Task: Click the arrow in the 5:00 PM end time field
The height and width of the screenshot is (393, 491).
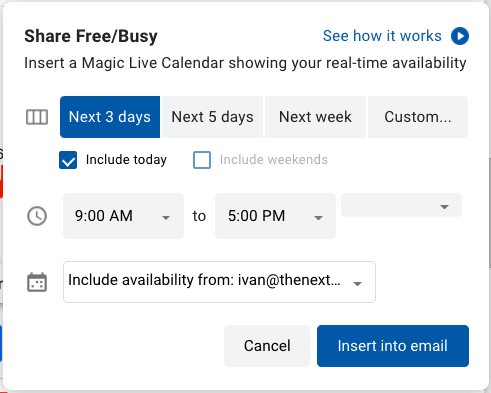Action: point(318,218)
